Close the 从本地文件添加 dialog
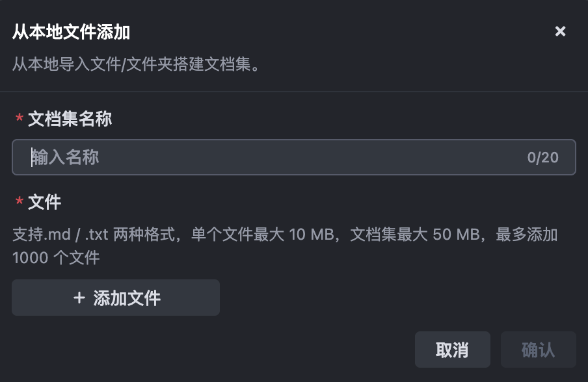The image size is (588, 382). tap(560, 31)
